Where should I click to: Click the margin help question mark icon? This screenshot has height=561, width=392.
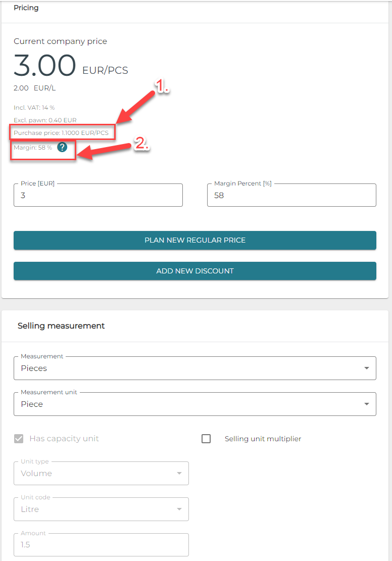tap(62, 148)
